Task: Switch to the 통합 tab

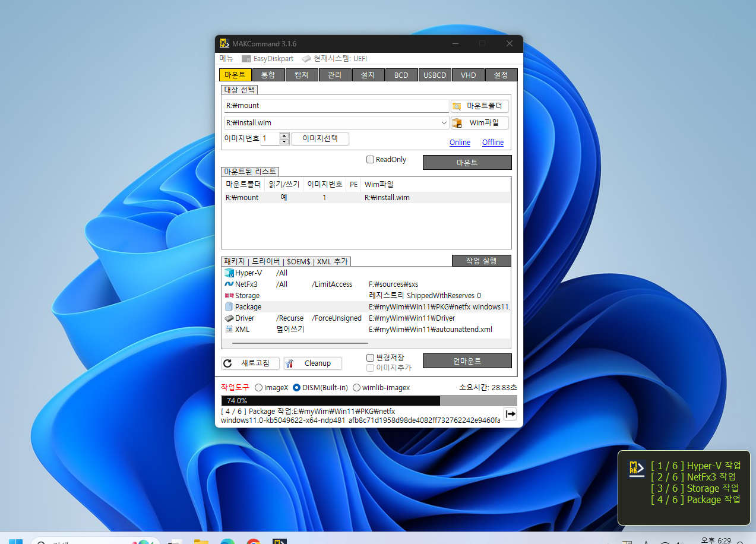Action: click(x=268, y=75)
